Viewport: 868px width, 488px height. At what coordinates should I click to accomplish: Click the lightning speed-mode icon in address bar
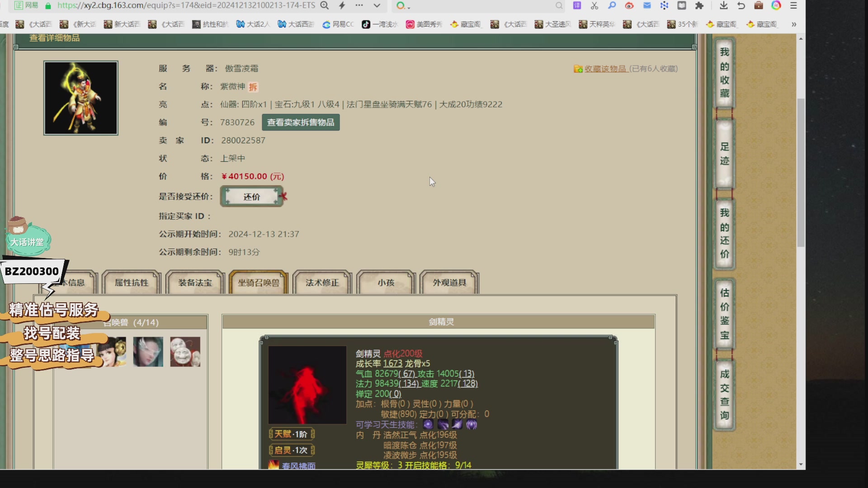click(342, 5)
